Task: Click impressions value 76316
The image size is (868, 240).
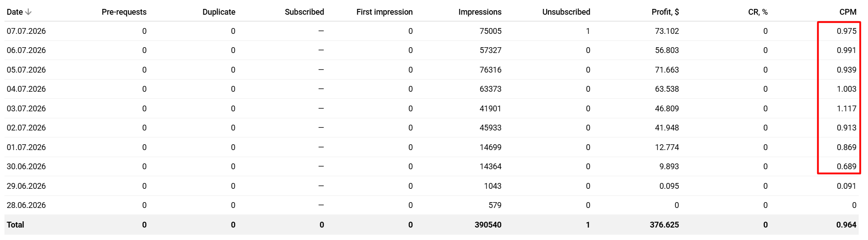Action: coord(491,70)
